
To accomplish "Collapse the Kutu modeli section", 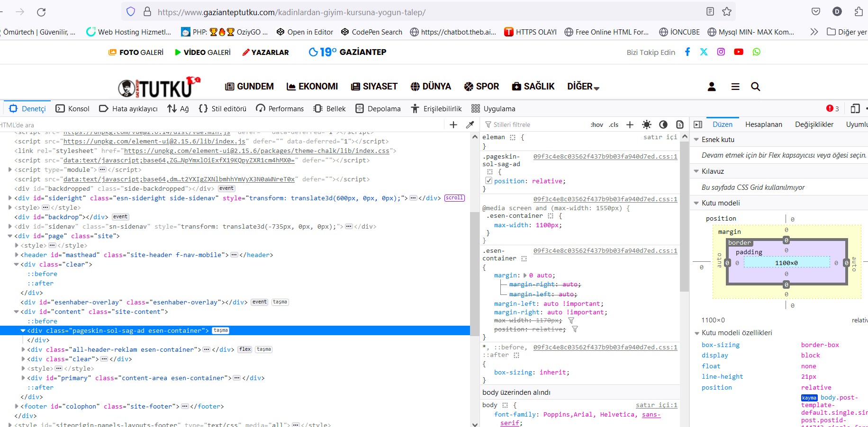I will 696,203.
